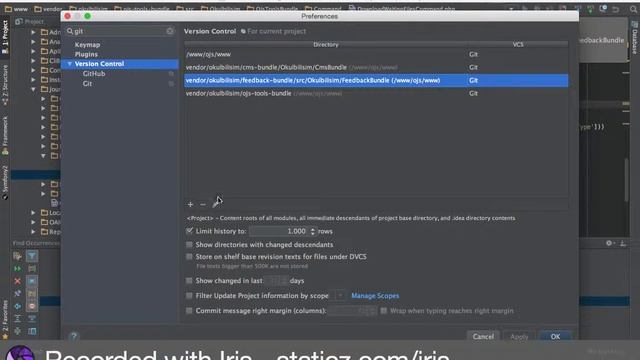Viewport: 640px width, 360px height.
Task: Click the Project view icon in panel header
Action: coord(19,22)
